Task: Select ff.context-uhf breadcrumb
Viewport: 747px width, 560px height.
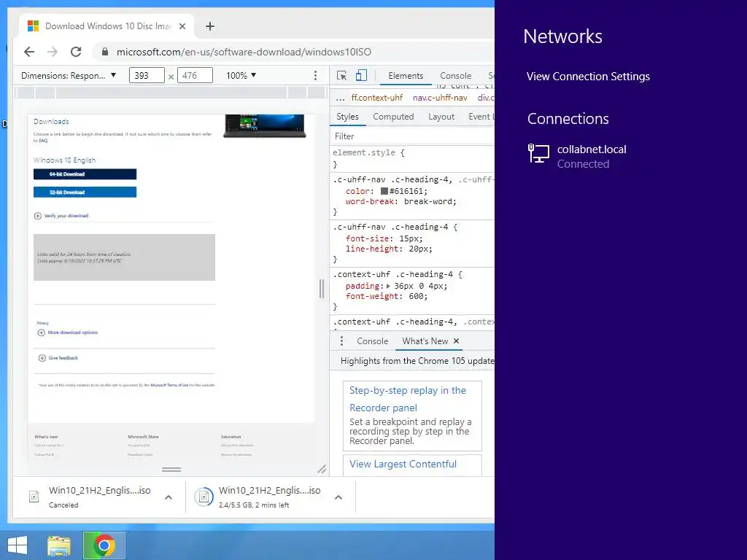Action: pyautogui.click(x=377, y=98)
